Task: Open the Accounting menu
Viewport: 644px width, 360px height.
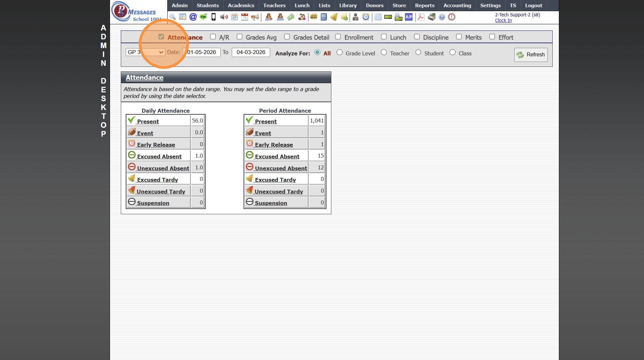Action: click(457, 6)
